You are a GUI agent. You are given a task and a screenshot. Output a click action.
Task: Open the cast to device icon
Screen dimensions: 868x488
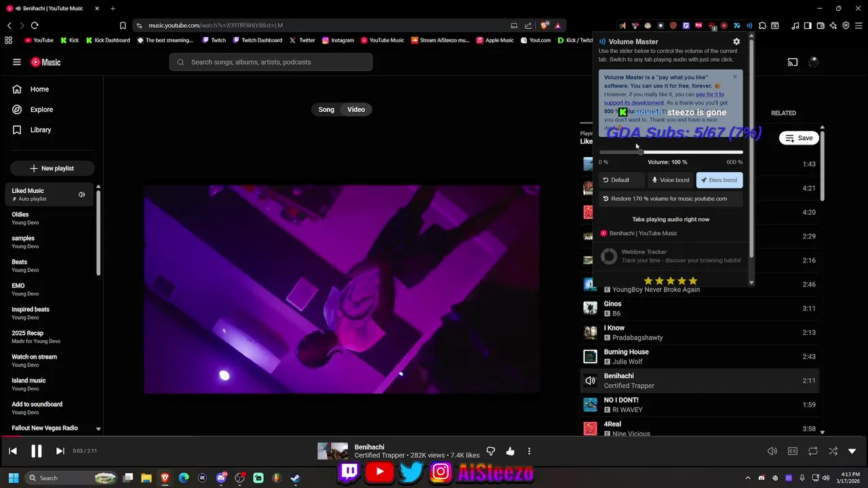[792, 62]
